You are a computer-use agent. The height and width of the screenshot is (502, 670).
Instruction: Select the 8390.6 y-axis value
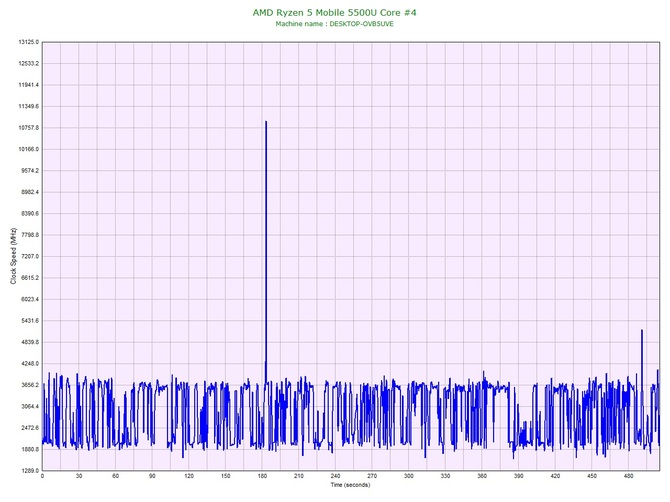pyautogui.click(x=29, y=213)
